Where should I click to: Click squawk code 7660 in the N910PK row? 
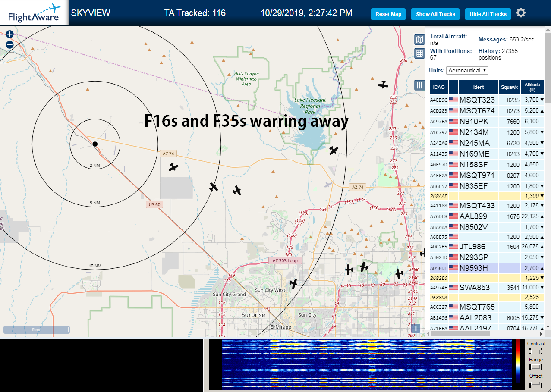pos(513,122)
